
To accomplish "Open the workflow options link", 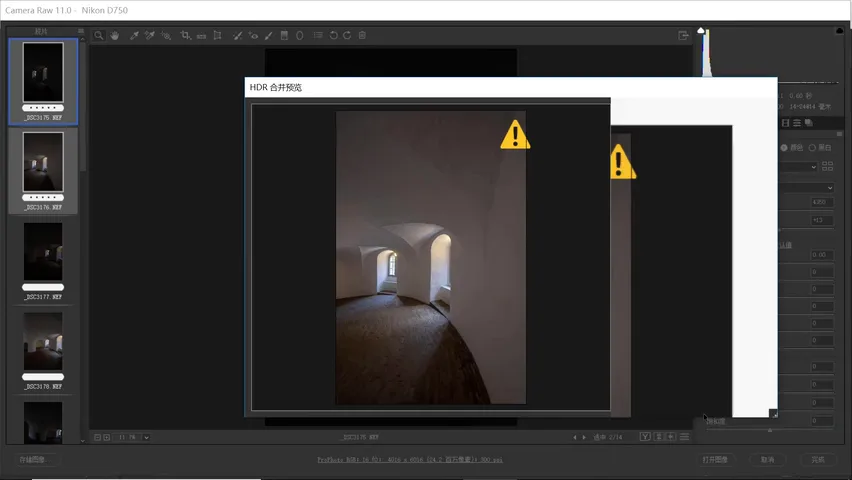I will point(410,460).
